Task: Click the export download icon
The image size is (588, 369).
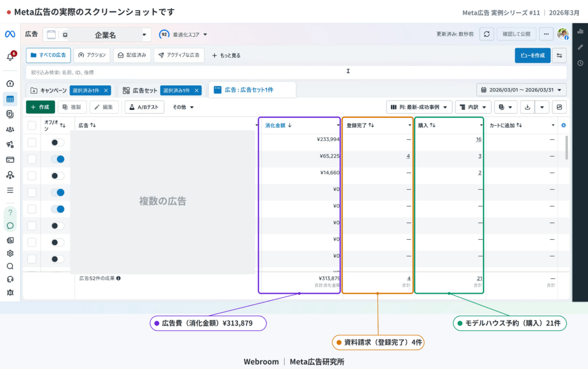Action: [527, 107]
